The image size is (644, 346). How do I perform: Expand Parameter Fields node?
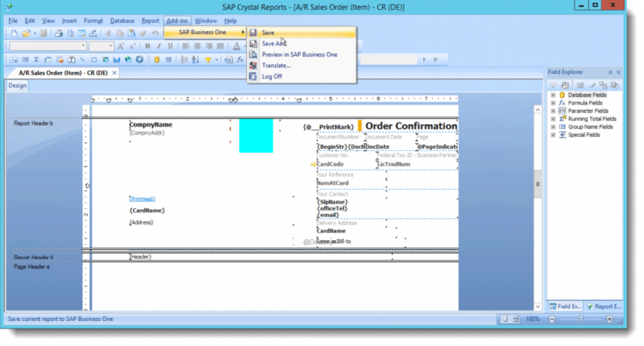(553, 111)
